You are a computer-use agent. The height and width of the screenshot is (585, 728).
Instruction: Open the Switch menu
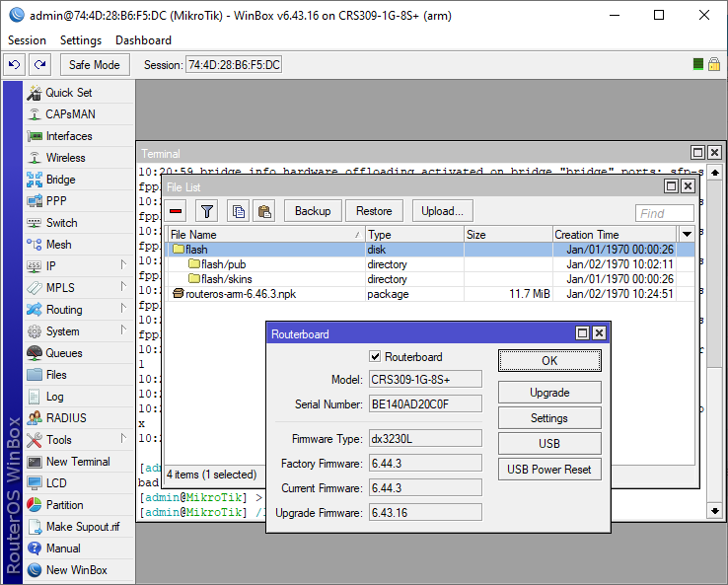(x=78, y=223)
